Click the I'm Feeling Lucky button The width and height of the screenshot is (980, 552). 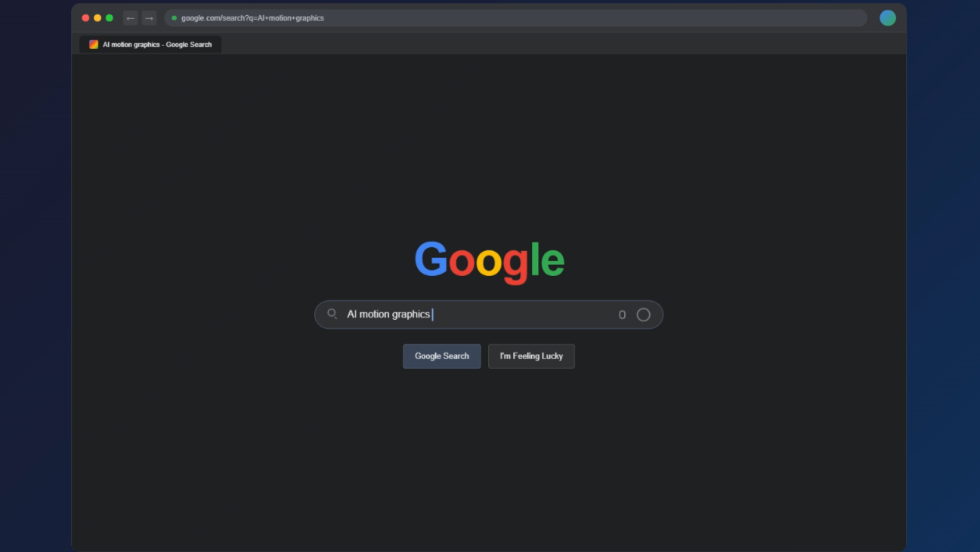[x=531, y=355]
